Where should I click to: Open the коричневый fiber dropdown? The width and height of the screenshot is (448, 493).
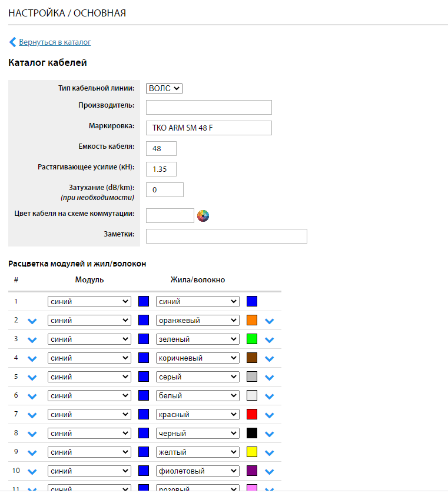[x=198, y=358]
